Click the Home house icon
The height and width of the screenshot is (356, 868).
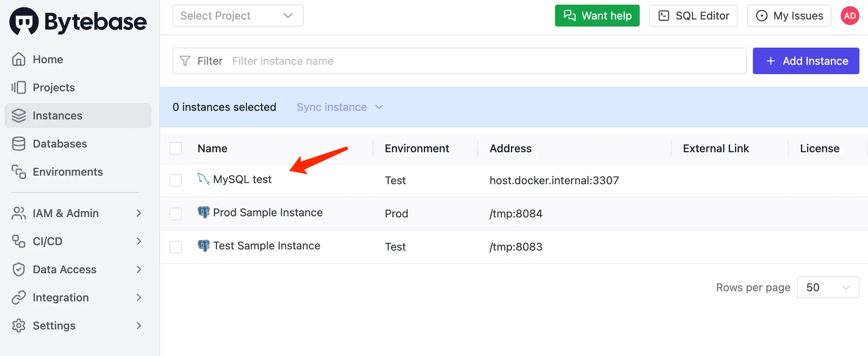click(19, 59)
